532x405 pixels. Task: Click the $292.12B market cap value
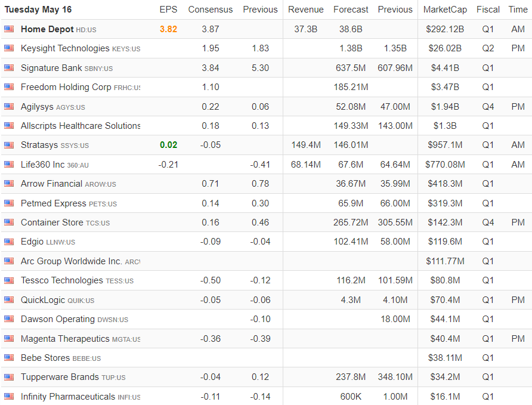click(x=445, y=29)
